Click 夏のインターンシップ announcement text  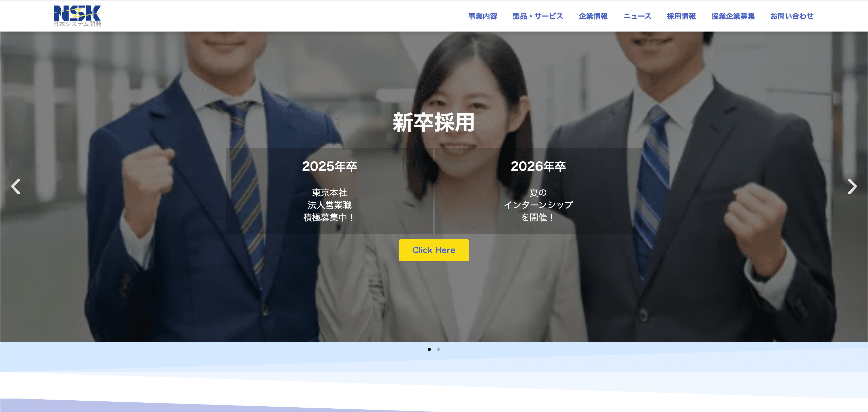(x=538, y=205)
